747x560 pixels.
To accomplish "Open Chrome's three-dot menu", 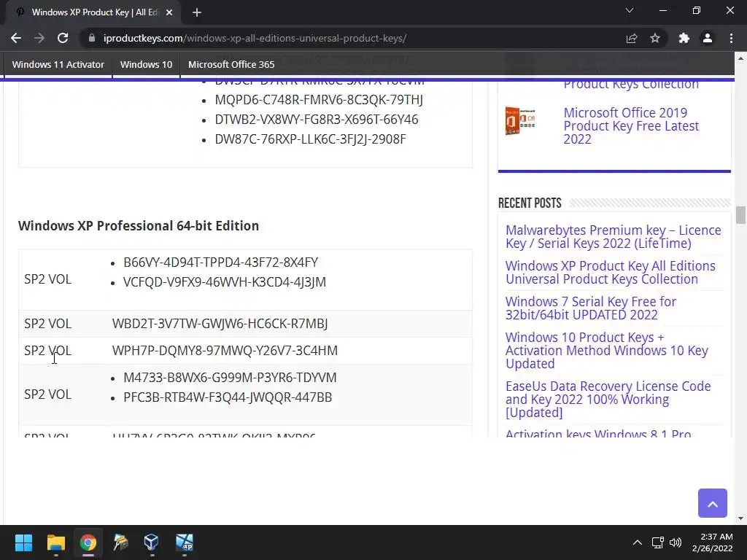I will coord(731,38).
